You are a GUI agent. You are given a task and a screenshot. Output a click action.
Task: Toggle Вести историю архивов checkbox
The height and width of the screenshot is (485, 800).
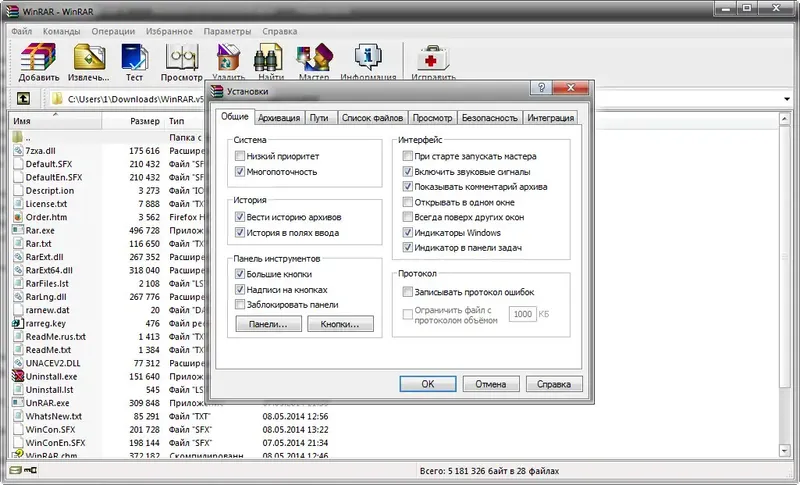coord(240,217)
